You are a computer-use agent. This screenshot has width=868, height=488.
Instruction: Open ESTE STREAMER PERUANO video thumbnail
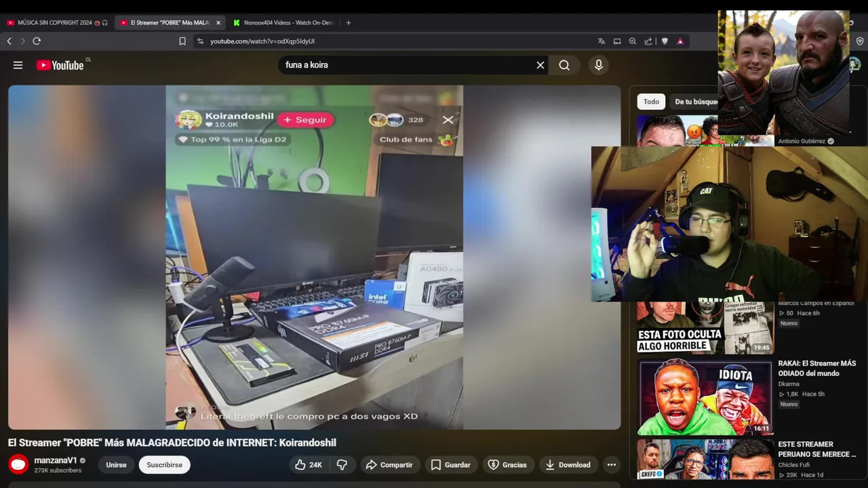pos(705,460)
